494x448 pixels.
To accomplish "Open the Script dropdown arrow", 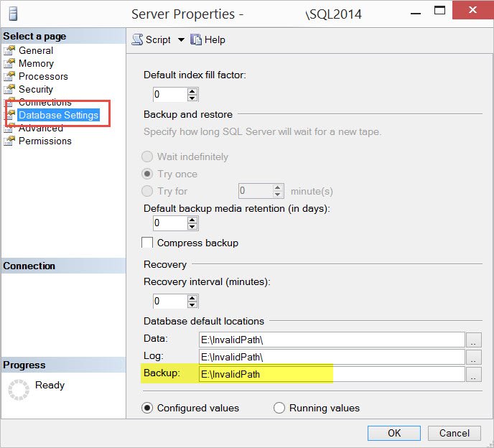I will coord(181,39).
